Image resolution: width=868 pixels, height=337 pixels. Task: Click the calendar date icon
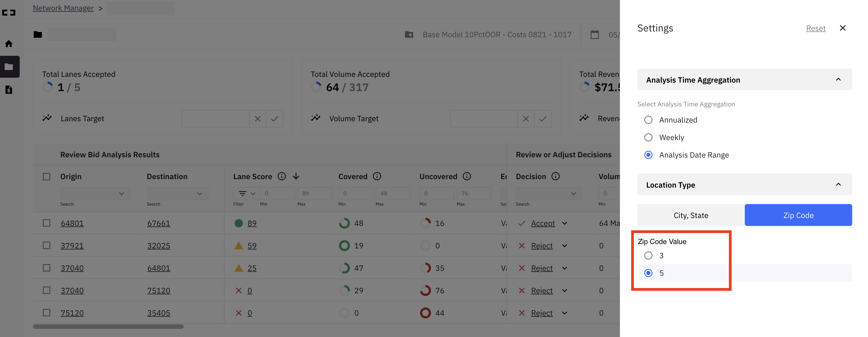(595, 35)
